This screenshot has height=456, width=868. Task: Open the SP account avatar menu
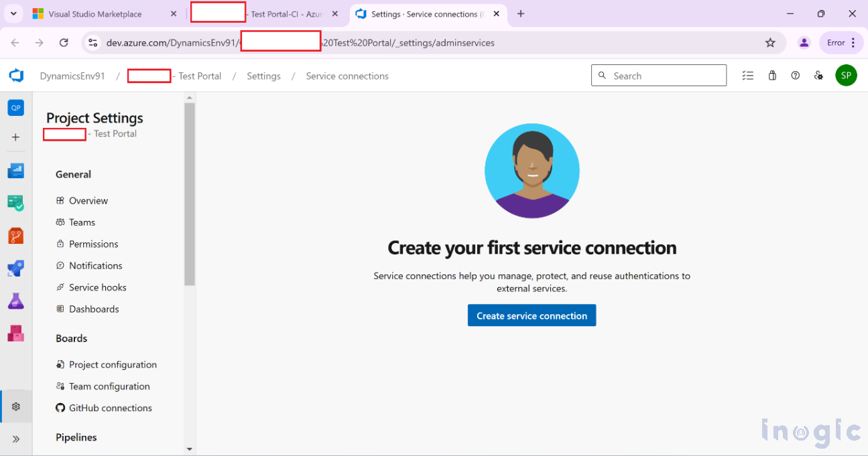(x=846, y=76)
